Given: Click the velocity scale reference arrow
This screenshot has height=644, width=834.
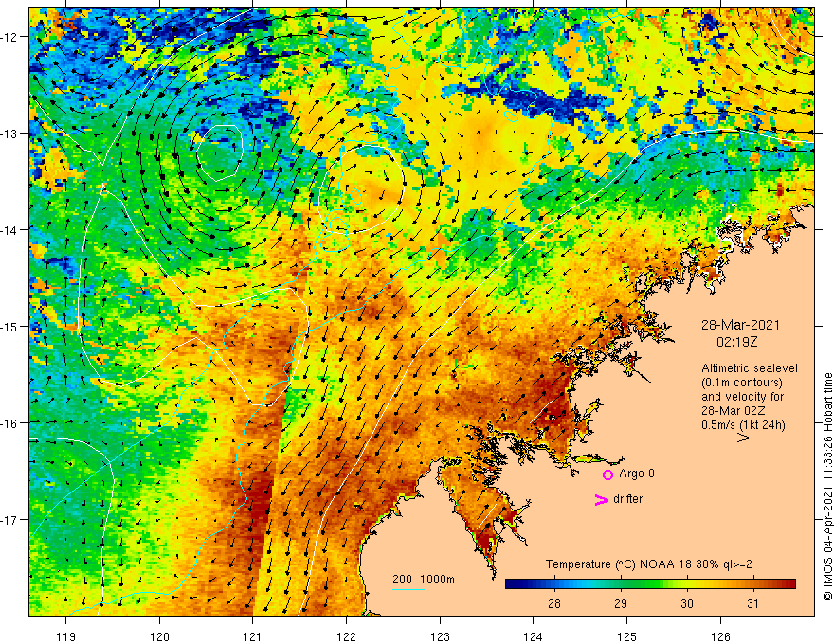Looking at the screenshot, I should (731, 438).
